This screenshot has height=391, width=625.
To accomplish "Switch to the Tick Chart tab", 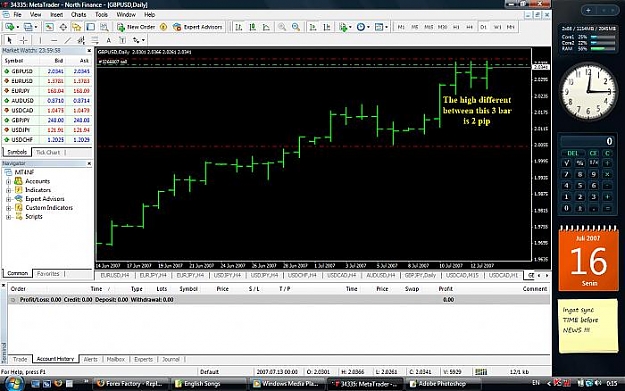I will (x=48, y=152).
